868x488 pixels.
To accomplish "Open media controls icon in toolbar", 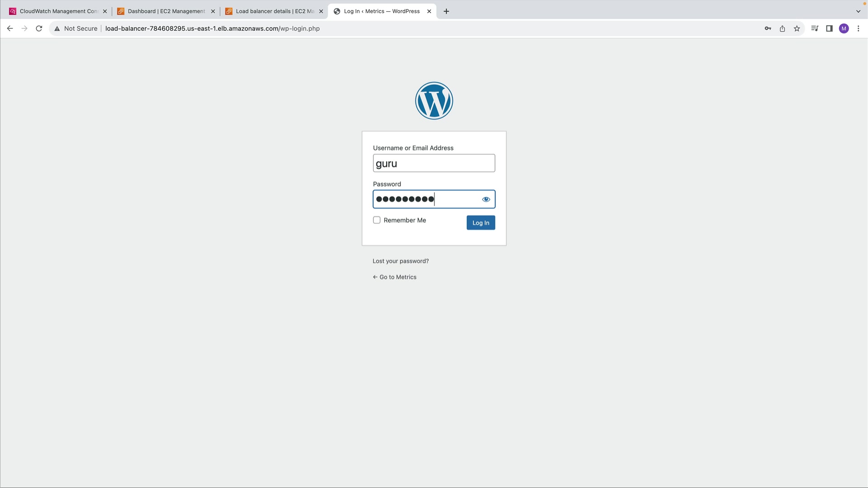I will coord(815,28).
